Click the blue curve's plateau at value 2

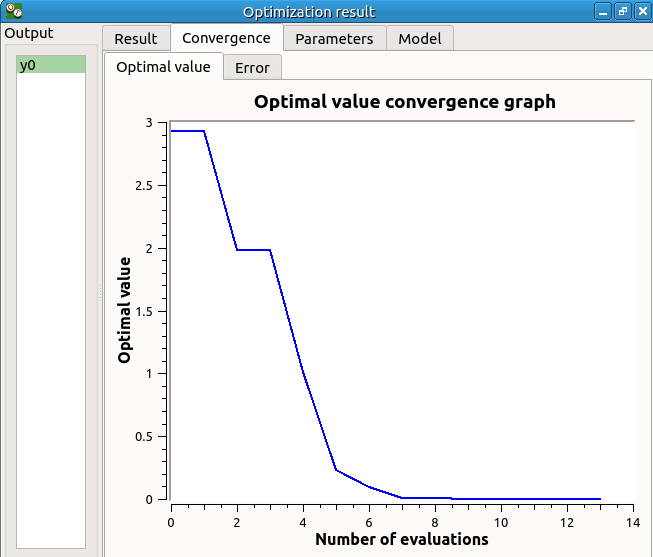tap(253, 249)
